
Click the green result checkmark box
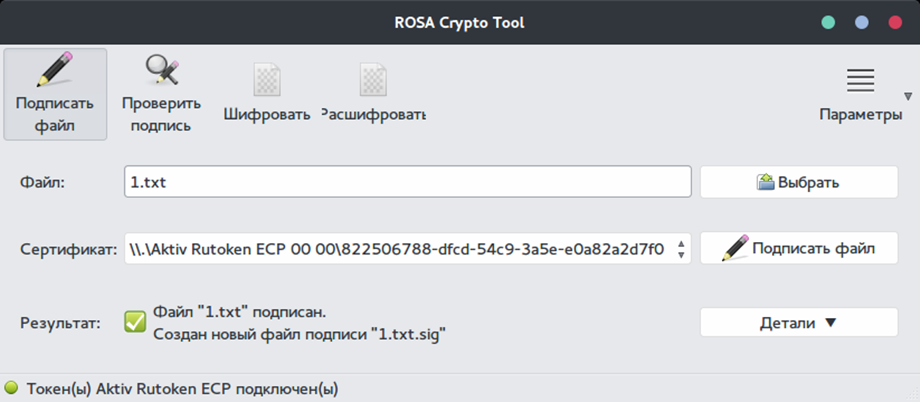coord(135,322)
